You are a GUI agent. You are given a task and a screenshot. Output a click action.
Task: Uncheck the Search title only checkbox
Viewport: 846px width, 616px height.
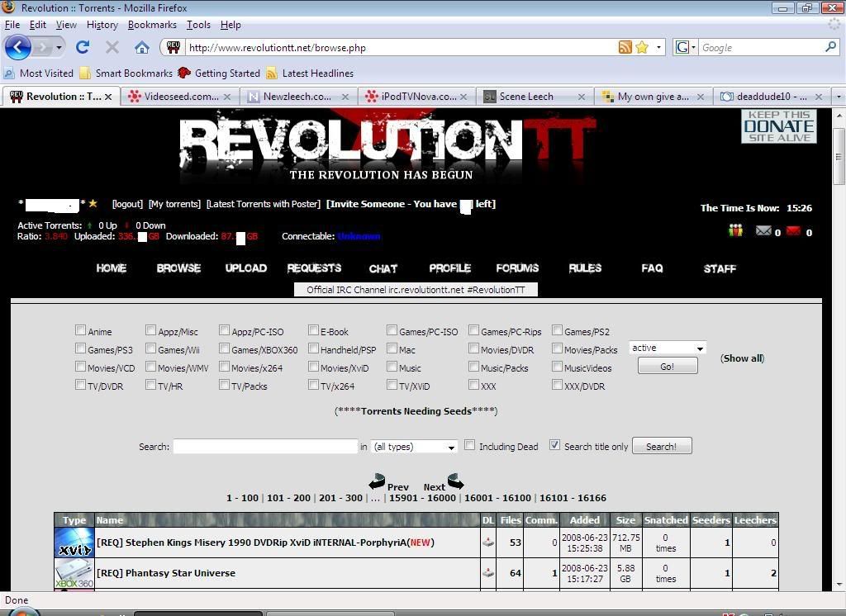click(x=554, y=445)
